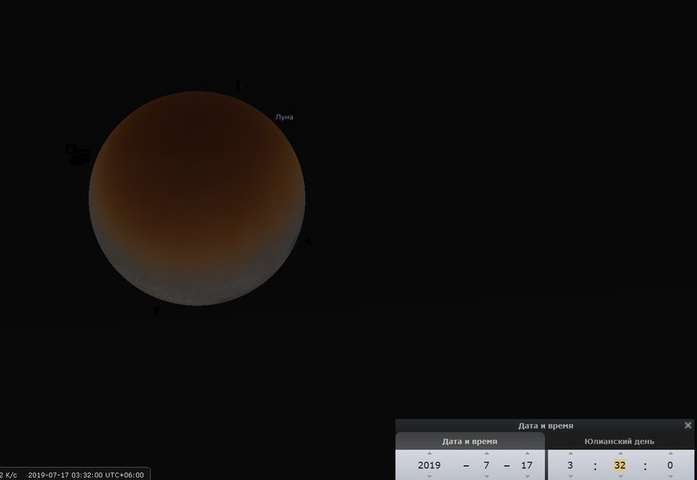Select the eclipsed Moon disc
The image size is (697, 480).
(x=197, y=198)
